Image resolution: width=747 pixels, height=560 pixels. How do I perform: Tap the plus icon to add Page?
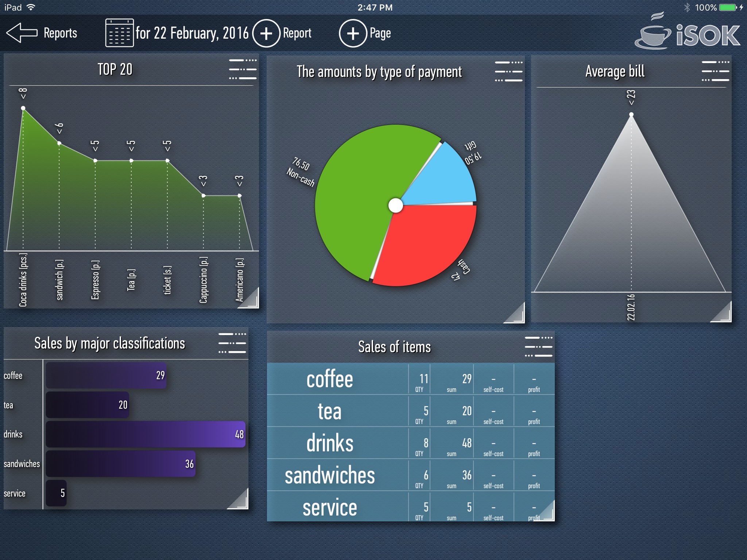[353, 33]
